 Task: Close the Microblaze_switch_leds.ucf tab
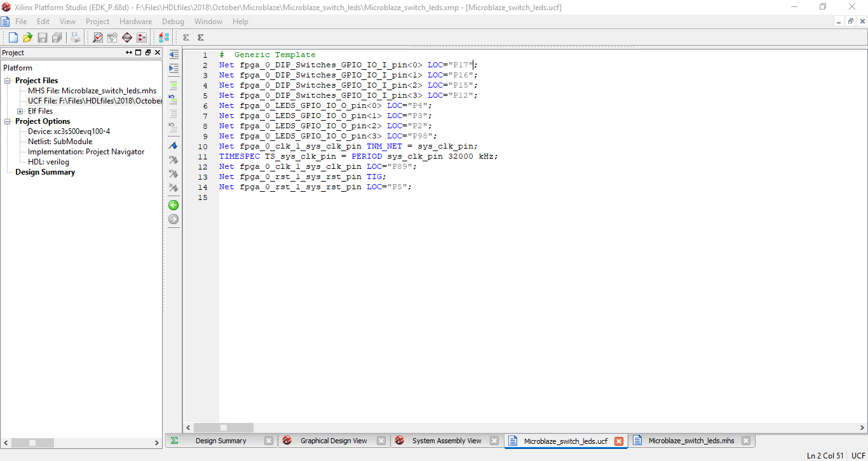click(x=619, y=441)
